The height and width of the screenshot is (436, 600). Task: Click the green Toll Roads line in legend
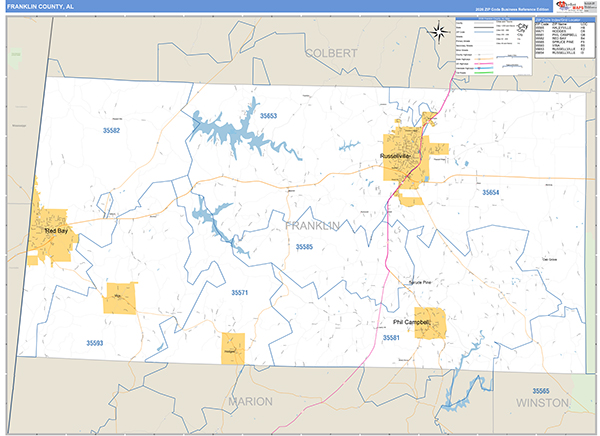coord(484,73)
